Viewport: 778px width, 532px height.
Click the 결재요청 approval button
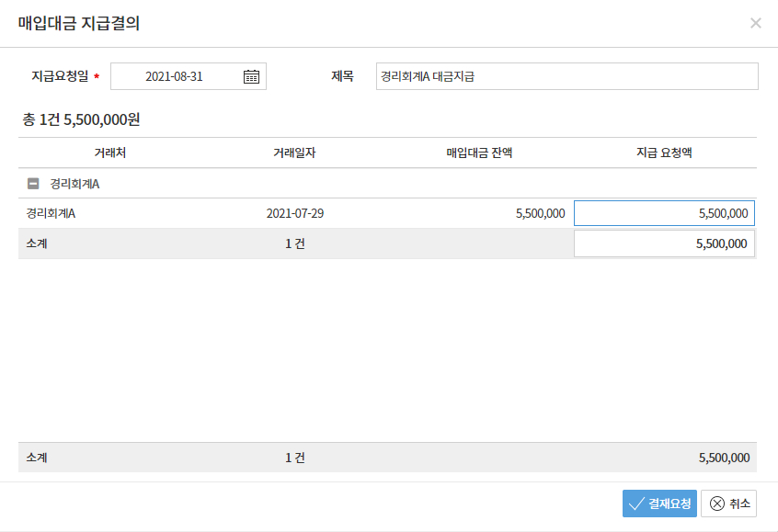coord(659,504)
